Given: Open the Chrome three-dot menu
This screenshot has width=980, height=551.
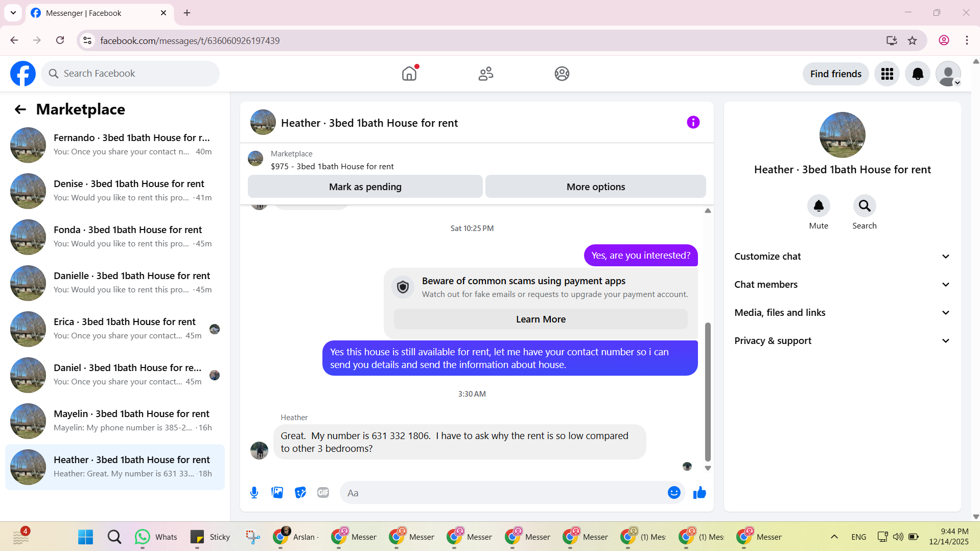Looking at the screenshot, I should [967, 40].
